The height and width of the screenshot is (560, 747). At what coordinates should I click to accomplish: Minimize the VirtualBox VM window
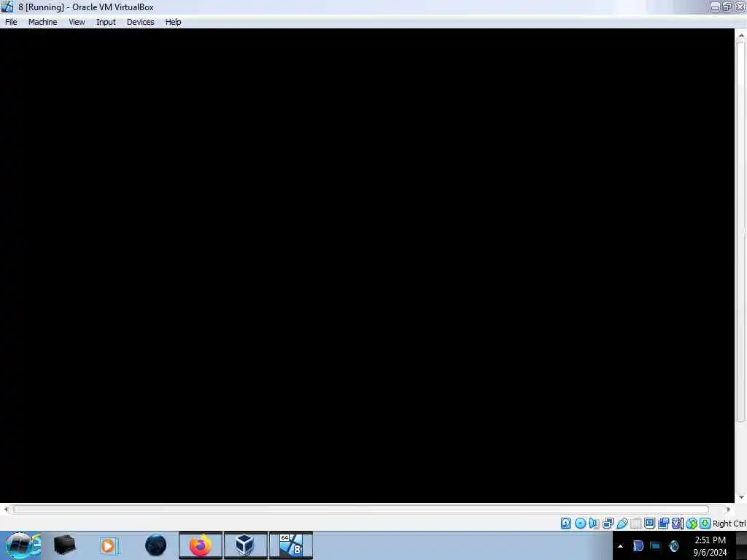[x=715, y=7]
